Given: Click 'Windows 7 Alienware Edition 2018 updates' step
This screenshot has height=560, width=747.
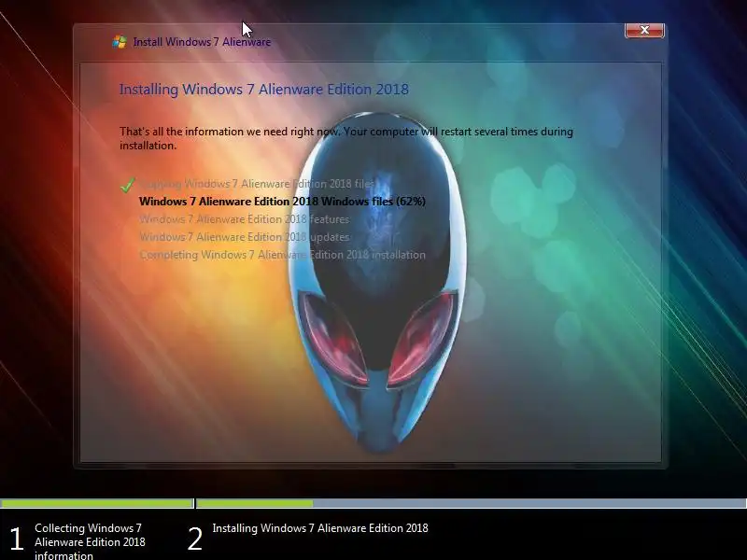Looking at the screenshot, I should click(245, 237).
